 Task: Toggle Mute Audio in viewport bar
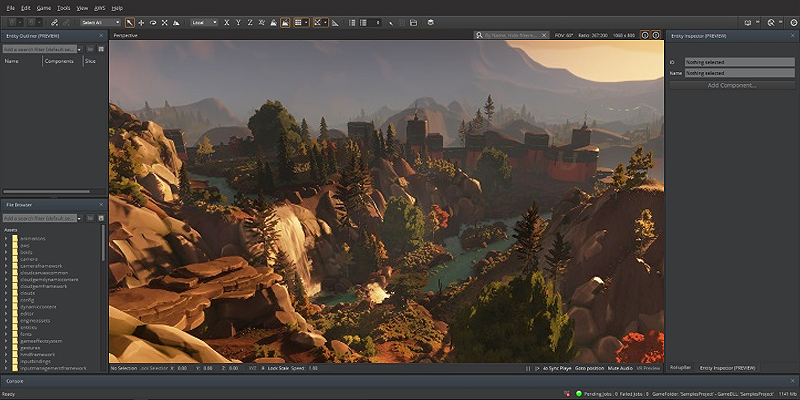click(620, 368)
